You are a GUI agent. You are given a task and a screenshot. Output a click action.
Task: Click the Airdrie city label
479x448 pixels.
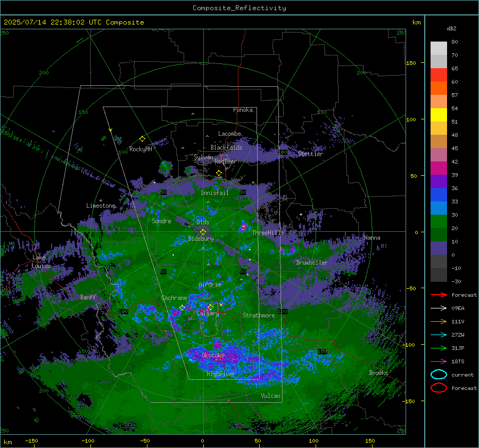tap(210, 284)
